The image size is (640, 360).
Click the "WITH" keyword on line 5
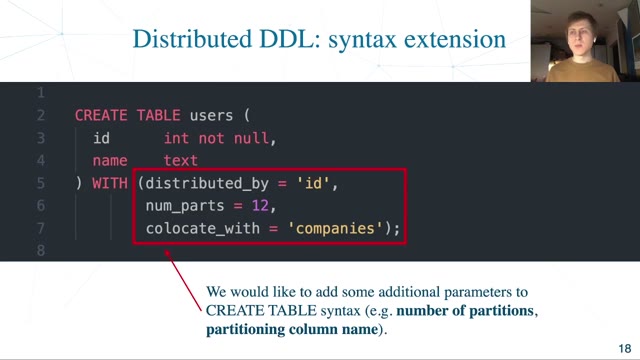(110, 183)
